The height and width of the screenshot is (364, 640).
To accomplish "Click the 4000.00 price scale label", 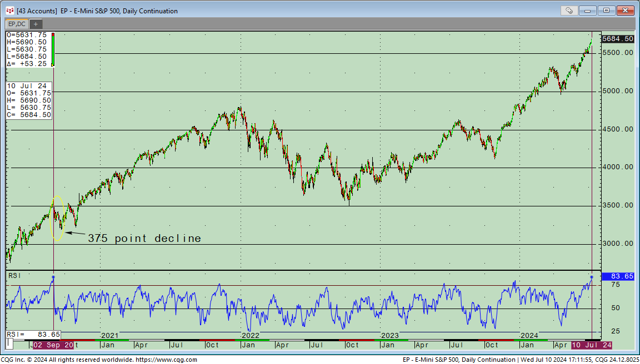I will coord(618,167).
